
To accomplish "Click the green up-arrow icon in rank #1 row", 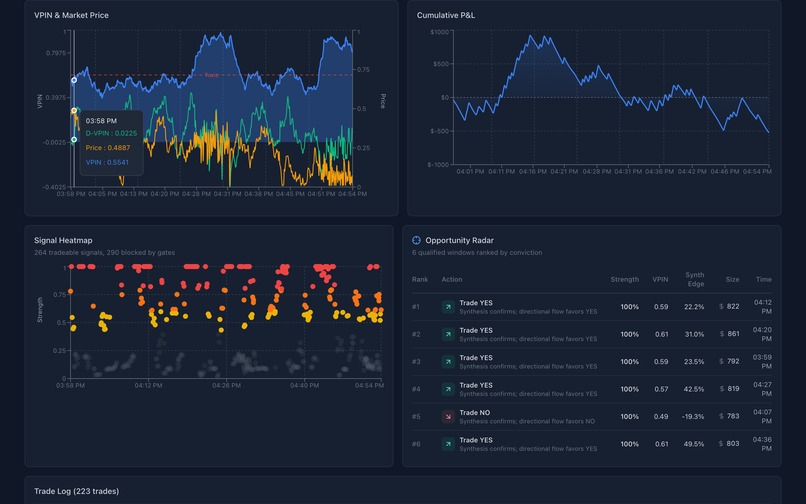I will point(448,307).
